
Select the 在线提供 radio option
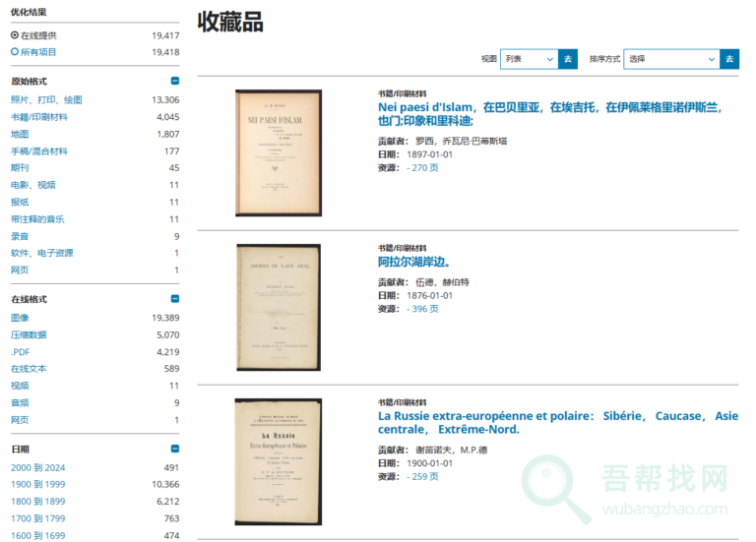point(15,35)
